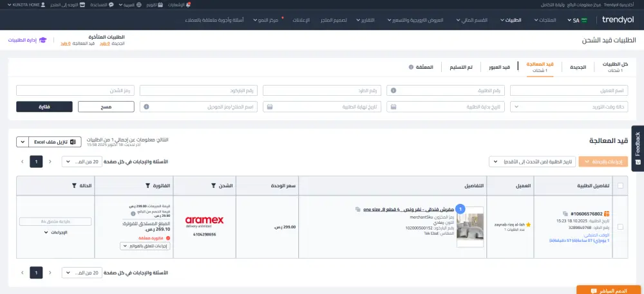Open the calendar icon in top bar

(160, 5)
